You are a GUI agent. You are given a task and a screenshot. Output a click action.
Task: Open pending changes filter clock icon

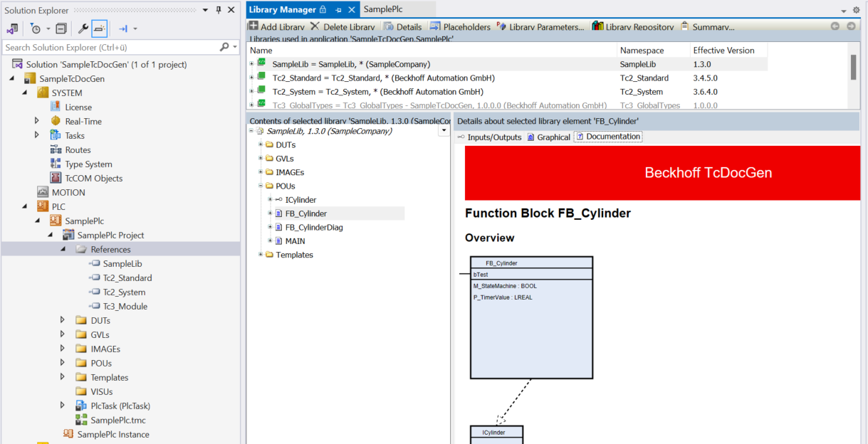[x=36, y=29]
